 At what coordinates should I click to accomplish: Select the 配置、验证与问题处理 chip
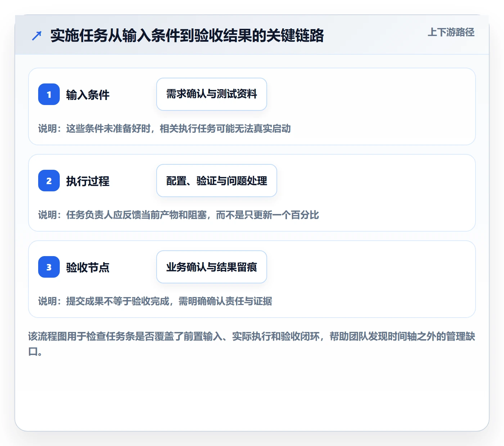[x=217, y=181]
